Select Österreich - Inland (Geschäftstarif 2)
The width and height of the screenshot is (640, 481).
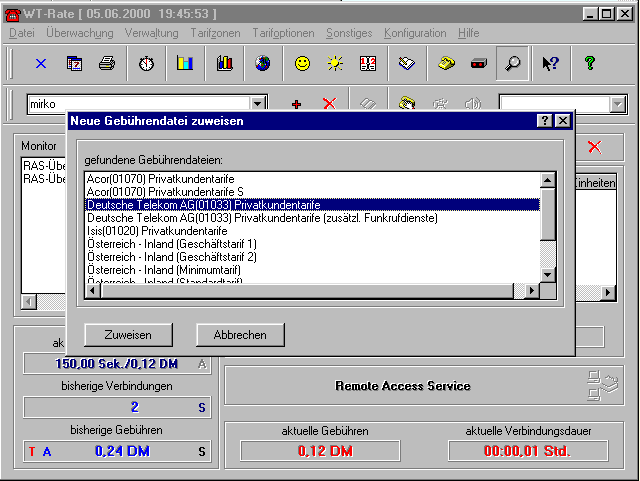click(x=313, y=257)
